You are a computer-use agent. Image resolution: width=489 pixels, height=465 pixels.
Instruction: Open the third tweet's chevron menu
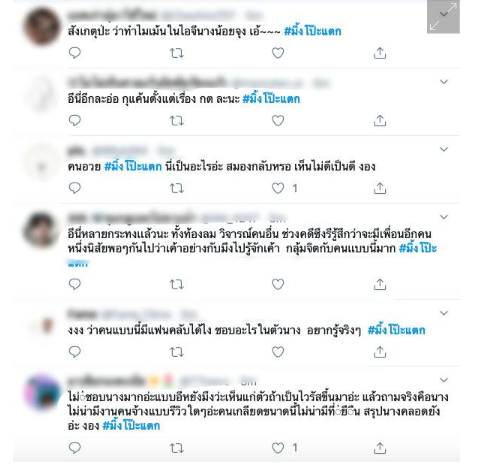click(x=444, y=149)
